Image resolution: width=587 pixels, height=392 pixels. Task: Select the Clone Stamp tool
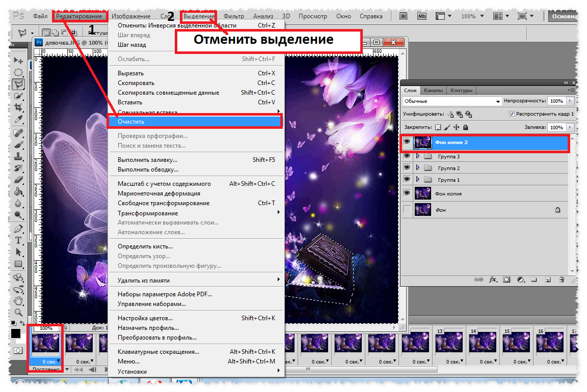coord(18,156)
